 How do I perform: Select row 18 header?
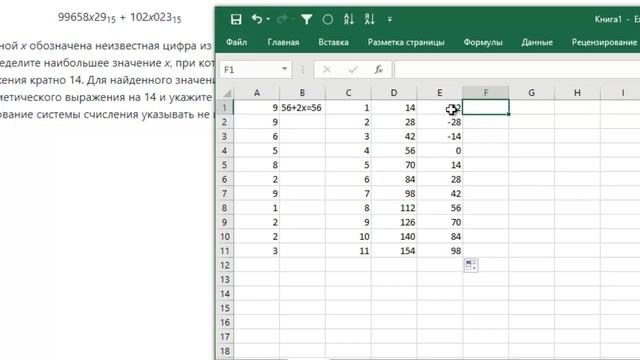(x=225, y=351)
